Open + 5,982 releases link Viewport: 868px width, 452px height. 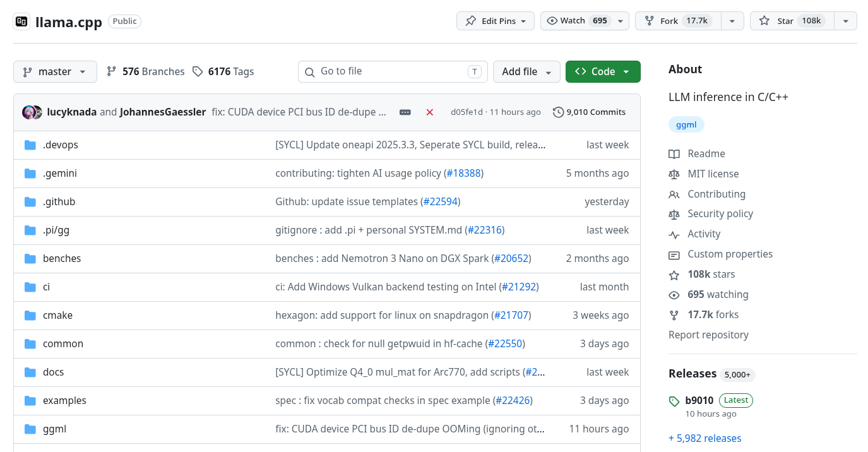coord(705,438)
